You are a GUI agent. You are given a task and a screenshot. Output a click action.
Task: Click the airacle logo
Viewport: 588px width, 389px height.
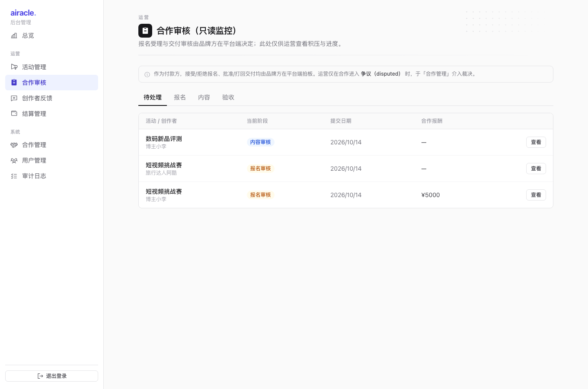point(23,13)
